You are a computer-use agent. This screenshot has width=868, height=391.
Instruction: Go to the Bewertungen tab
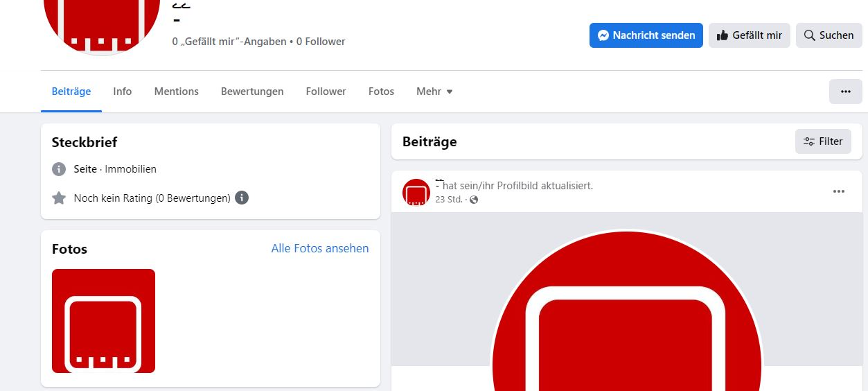pyautogui.click(x=252, y=92)
